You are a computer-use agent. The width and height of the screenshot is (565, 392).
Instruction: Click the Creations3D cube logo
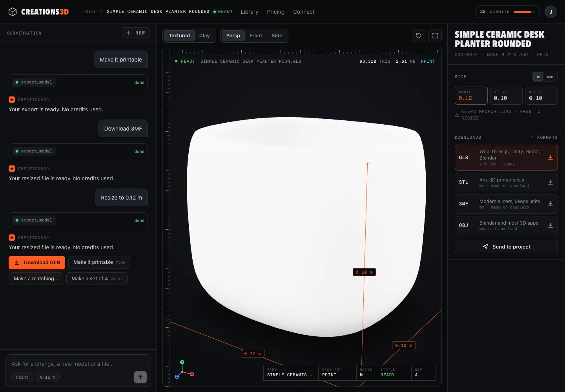click(13, 12)
